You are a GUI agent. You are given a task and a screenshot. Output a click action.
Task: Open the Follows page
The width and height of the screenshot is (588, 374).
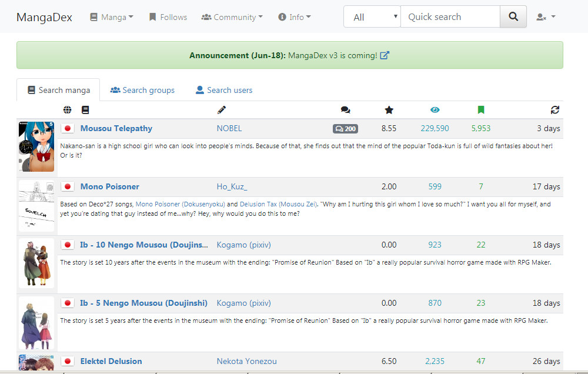pos(168,17)
